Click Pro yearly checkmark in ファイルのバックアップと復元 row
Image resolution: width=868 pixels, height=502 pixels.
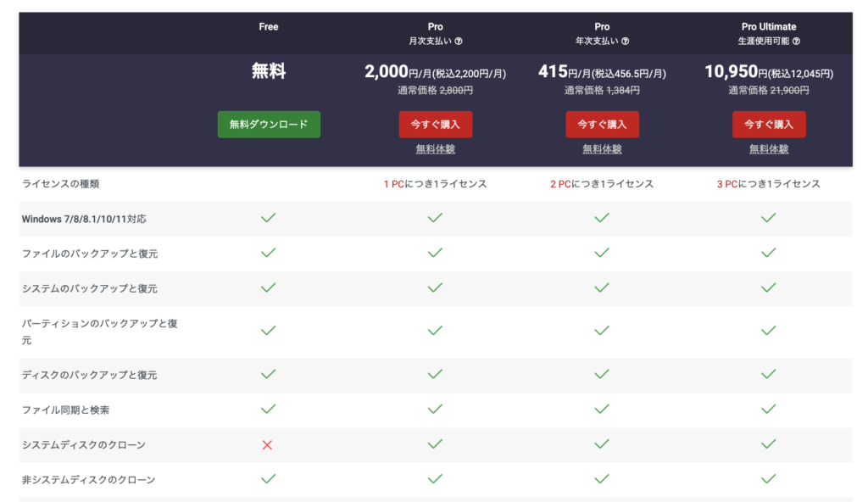[x=602, y=253]
